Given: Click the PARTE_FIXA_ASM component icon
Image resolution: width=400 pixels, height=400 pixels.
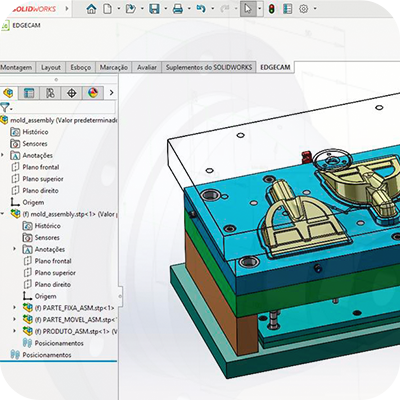Looking at the screenshot, I should (28, 308).
